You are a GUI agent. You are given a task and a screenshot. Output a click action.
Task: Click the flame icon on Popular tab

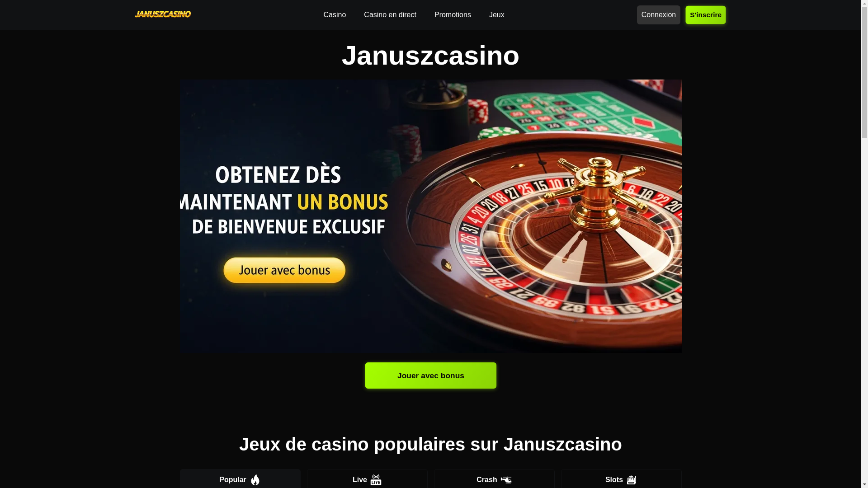click(255, 480)
